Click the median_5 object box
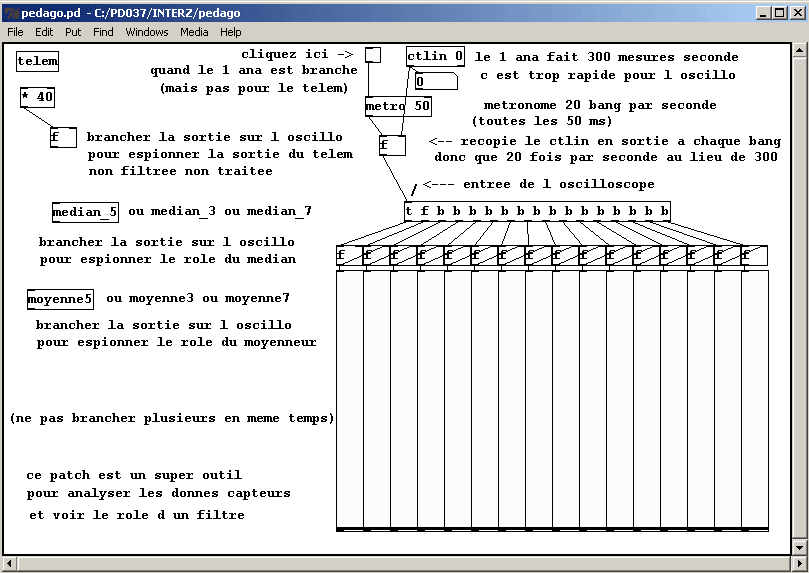 pyautogui.click(x=85, y=212)
